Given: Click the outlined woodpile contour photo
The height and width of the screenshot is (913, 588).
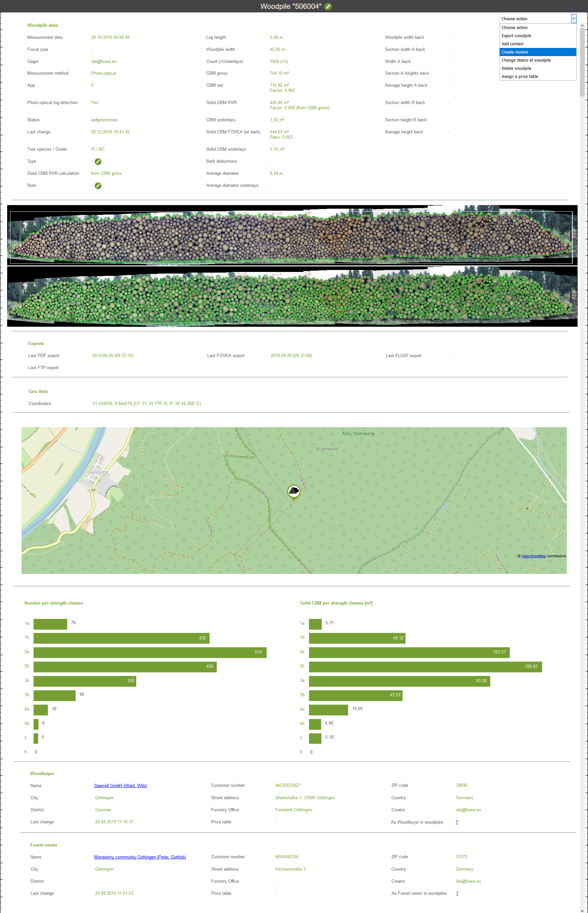Looking at the screenshot, I should pos(292,235).
